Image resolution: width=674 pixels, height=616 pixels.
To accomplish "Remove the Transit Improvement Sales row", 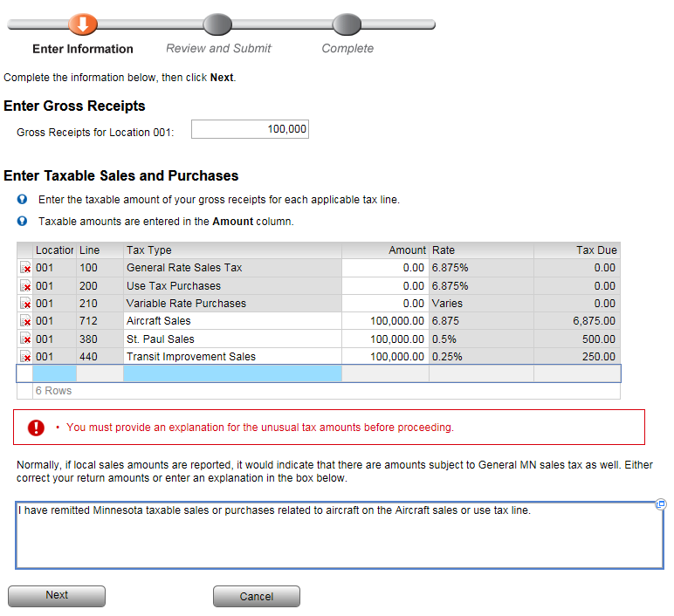I will point(25,357).
